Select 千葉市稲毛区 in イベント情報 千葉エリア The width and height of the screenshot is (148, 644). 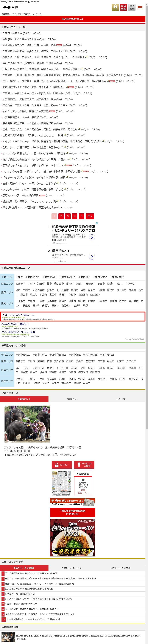23,355
